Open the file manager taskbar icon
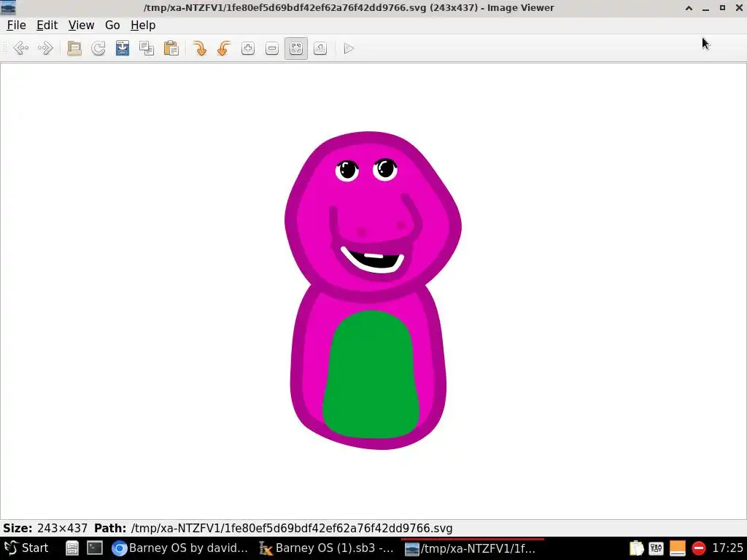 tap(72, 548)
